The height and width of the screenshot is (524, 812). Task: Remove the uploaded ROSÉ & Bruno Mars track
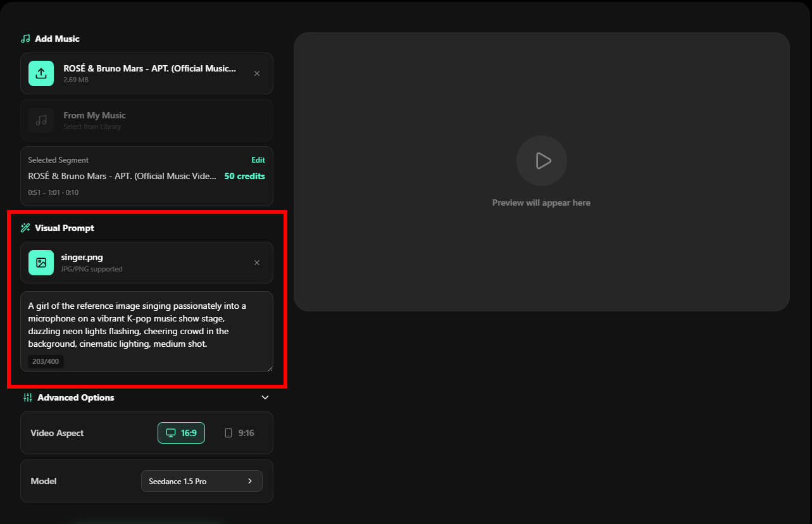point(257,73)
